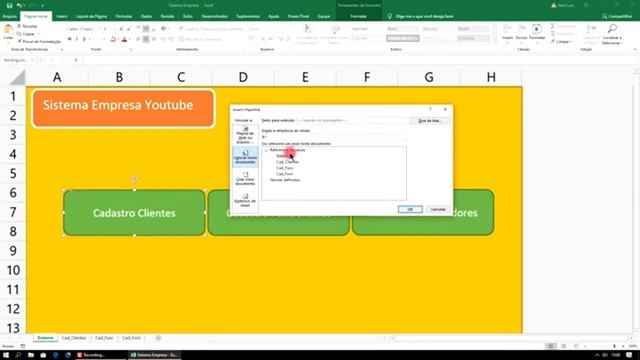Viewport: 640px width, 360px height.
Task: Switch to the Cad_Clientes sheet tab
Action: coord(74,338)
